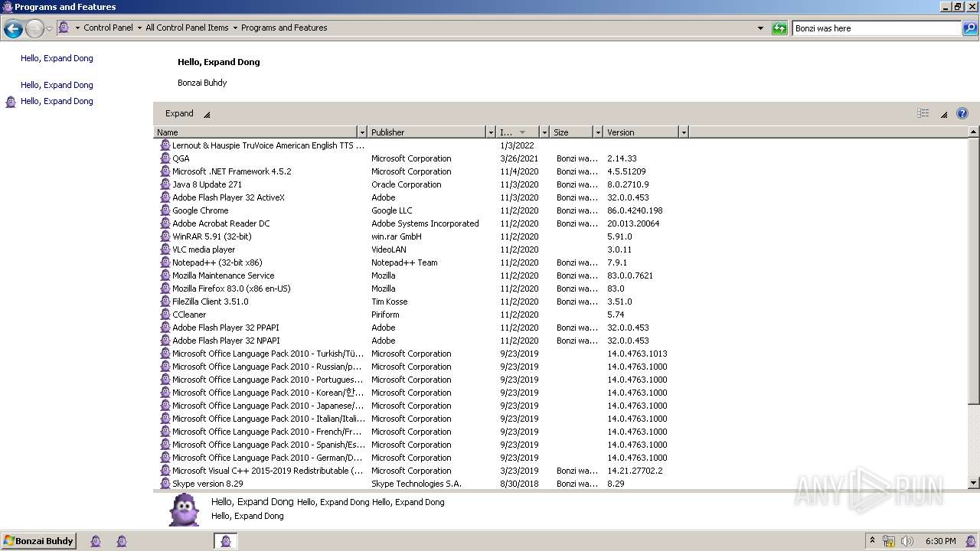The image size is (980, 551).
Task: Click the green Refresh button
Action: (x=779, y=28)
